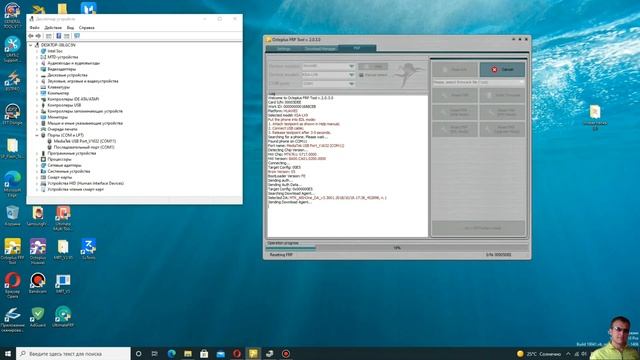Expand Сетевые адаптеры node in Device Manager
This screenshot has width=640, height=360.
point(37,165)
